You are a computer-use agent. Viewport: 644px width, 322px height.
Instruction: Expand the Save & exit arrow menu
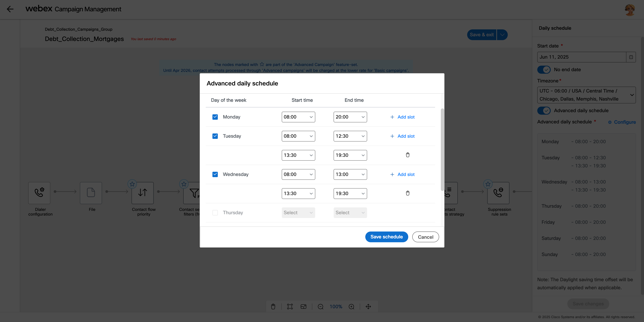[502, 35]
